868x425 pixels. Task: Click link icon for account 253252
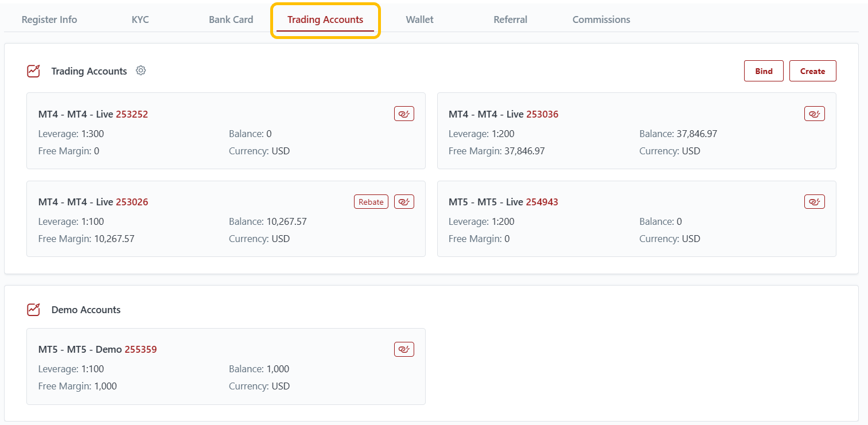404,114
